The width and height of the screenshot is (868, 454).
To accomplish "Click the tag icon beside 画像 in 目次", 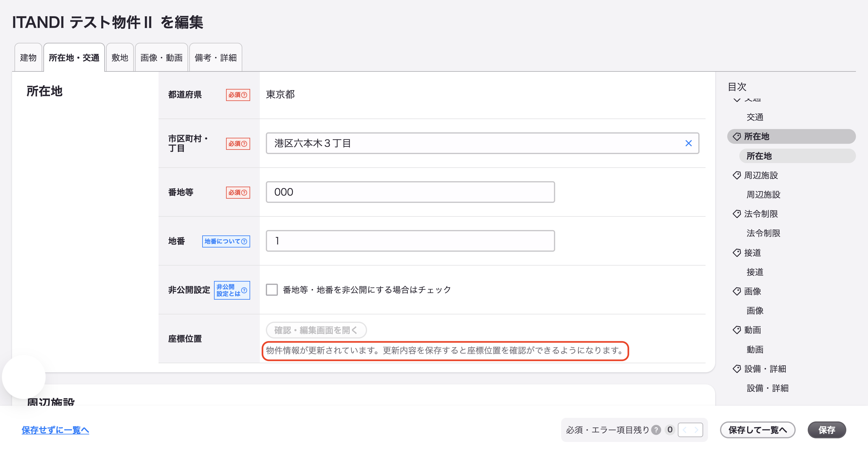I will [737, 291].
